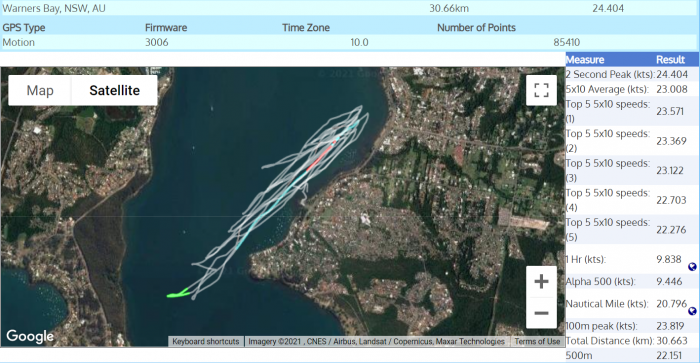Switch to Map view
The width and height of the screenshot is (700, 363).
pyautogui.click(x=40, y=90)
